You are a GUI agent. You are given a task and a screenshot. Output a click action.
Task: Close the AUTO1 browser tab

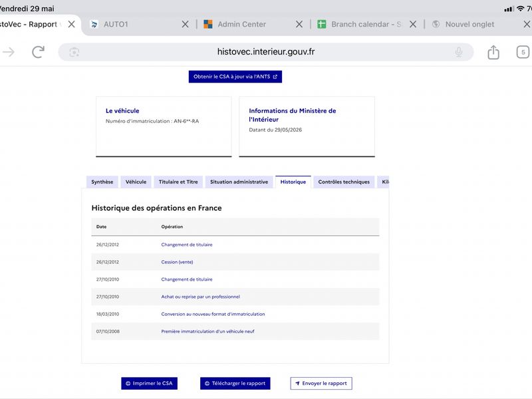click(186, 24)
